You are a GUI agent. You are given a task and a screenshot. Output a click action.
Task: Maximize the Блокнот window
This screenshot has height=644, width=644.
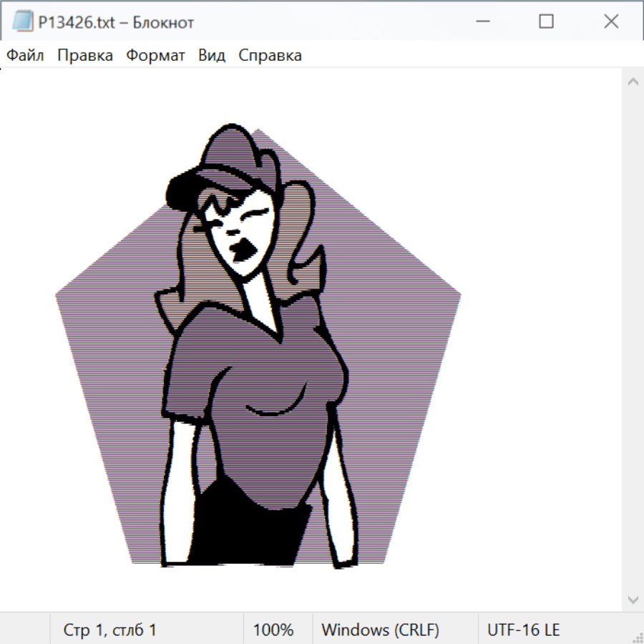pos(546,21)
